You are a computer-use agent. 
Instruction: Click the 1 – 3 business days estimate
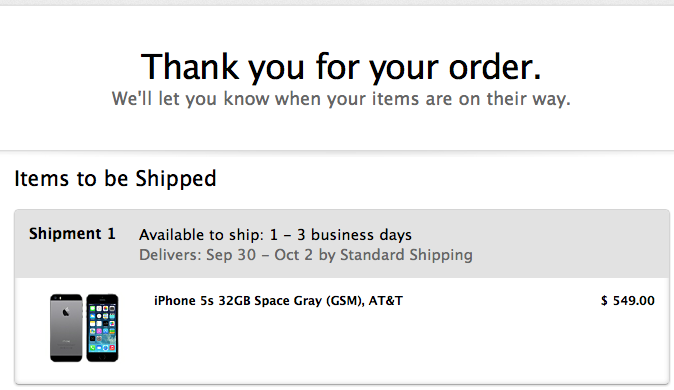340,235
